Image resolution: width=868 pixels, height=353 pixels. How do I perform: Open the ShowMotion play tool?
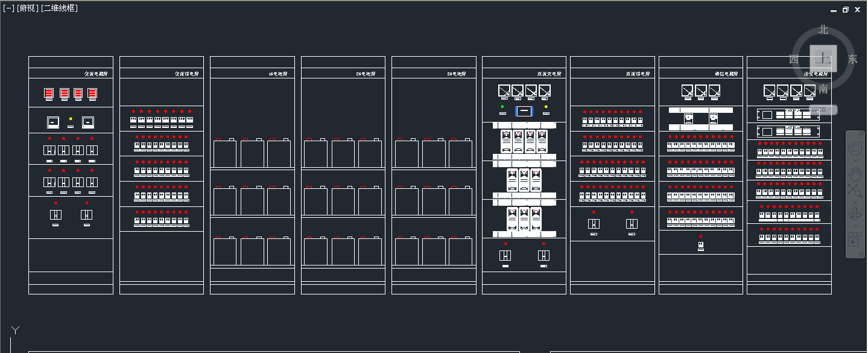(855, 240)
